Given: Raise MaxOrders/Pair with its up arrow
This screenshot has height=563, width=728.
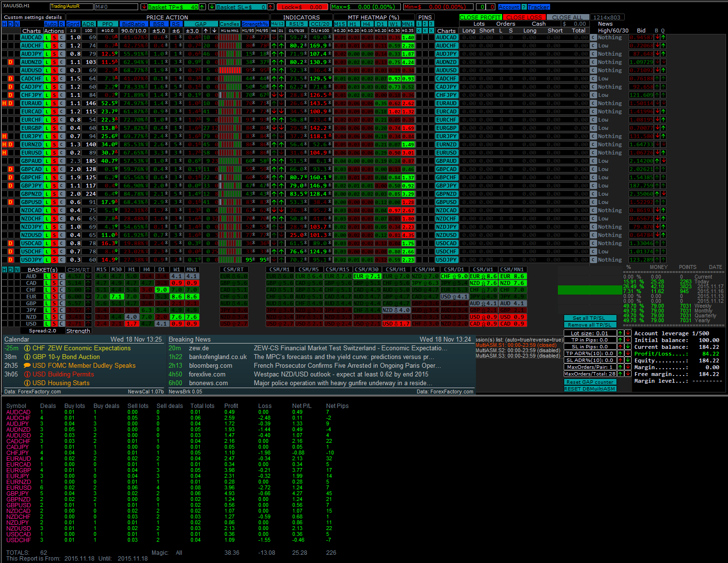Looking at the screenshot, I should [620, 367].
